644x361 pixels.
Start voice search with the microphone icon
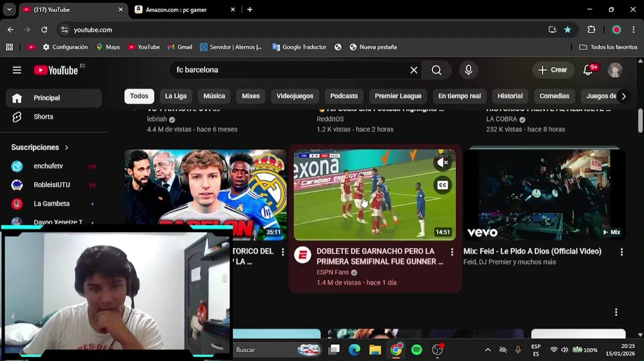tap(468, 70)
